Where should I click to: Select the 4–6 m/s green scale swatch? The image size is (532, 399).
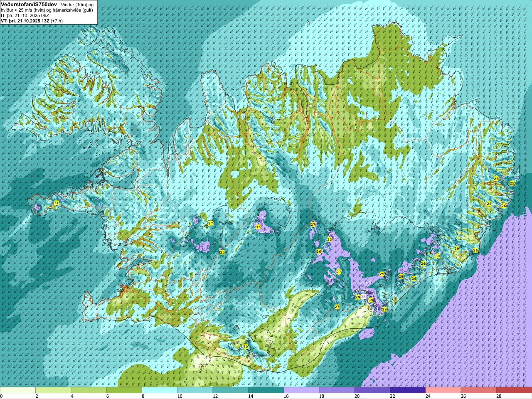coord(89,390)
